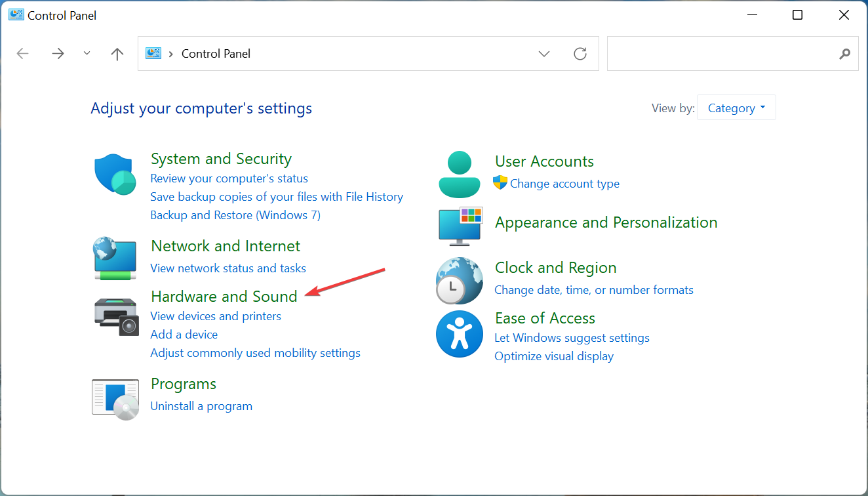Screen dimensions: 868x496
Task: Go up one folder level
Action: [x=117, y=54]
